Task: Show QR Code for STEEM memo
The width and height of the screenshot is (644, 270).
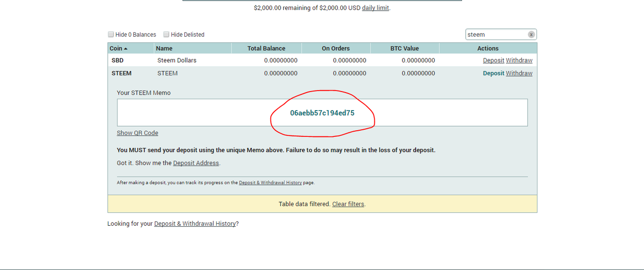Action: (x=137, y=133)
